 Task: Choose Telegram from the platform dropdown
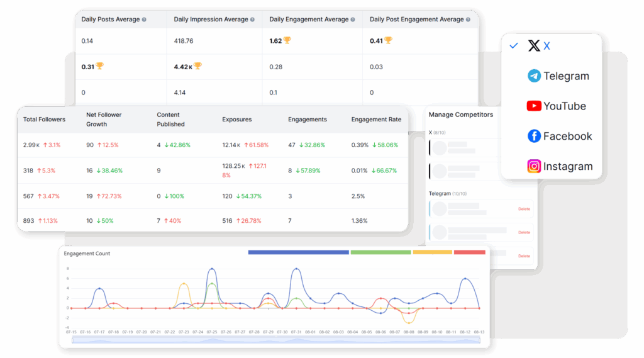point(566,76)
